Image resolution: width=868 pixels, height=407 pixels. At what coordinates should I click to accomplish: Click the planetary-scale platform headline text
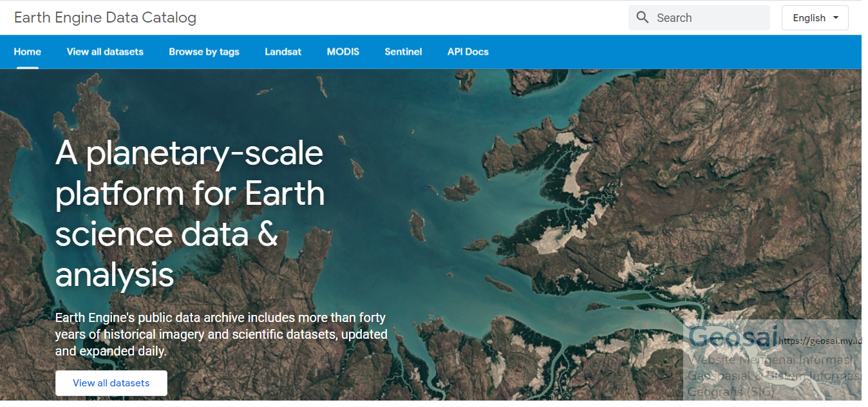[x=189, y=213]
